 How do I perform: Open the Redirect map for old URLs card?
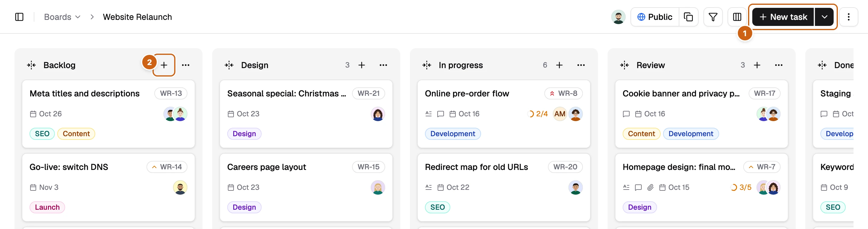(504, 187)
